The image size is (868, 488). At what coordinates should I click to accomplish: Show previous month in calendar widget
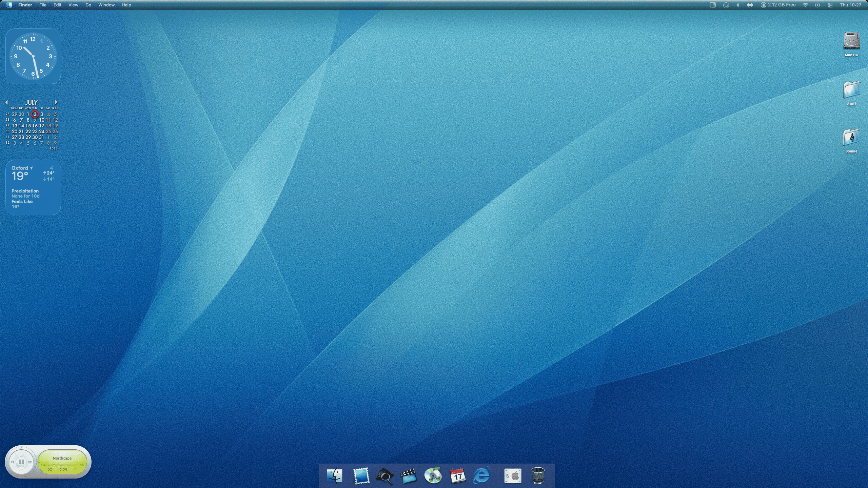click(6, 102)
